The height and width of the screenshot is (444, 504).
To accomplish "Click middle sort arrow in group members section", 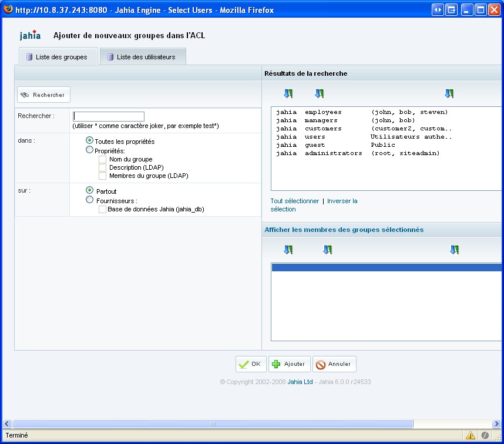I will pyautogui.click(x=327, y=250).
